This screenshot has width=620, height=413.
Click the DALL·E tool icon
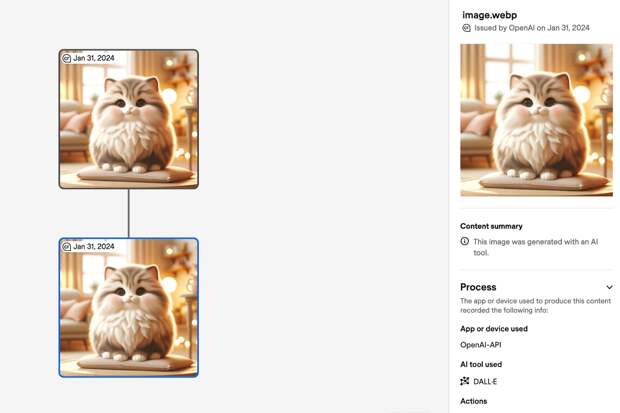click(x=465, y=381)
